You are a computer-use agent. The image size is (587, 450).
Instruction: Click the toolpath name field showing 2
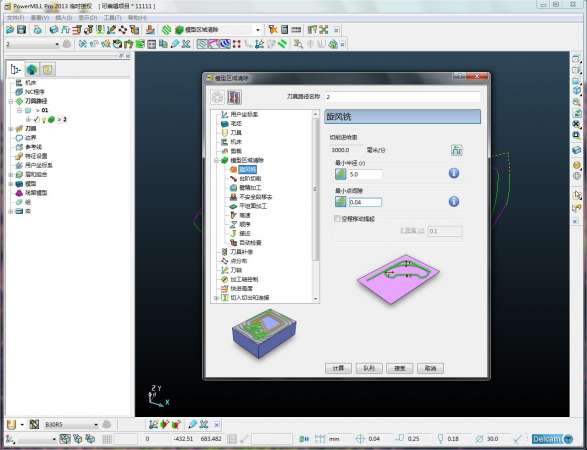coord(402,97)
